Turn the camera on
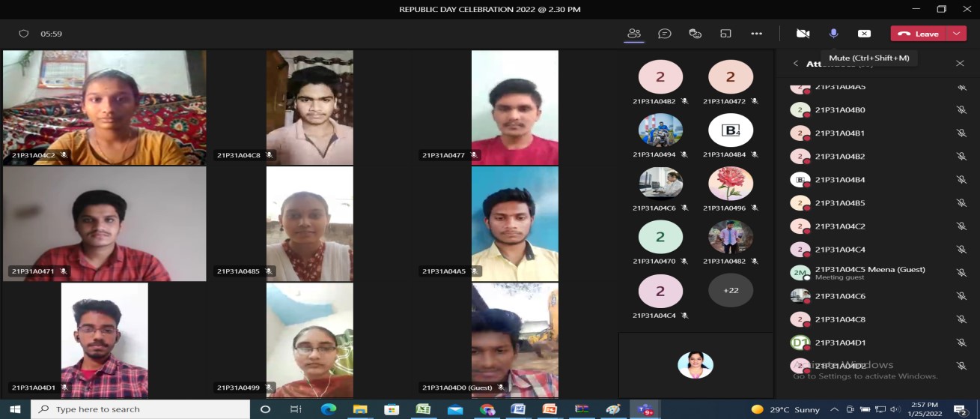 pos(803,34)
